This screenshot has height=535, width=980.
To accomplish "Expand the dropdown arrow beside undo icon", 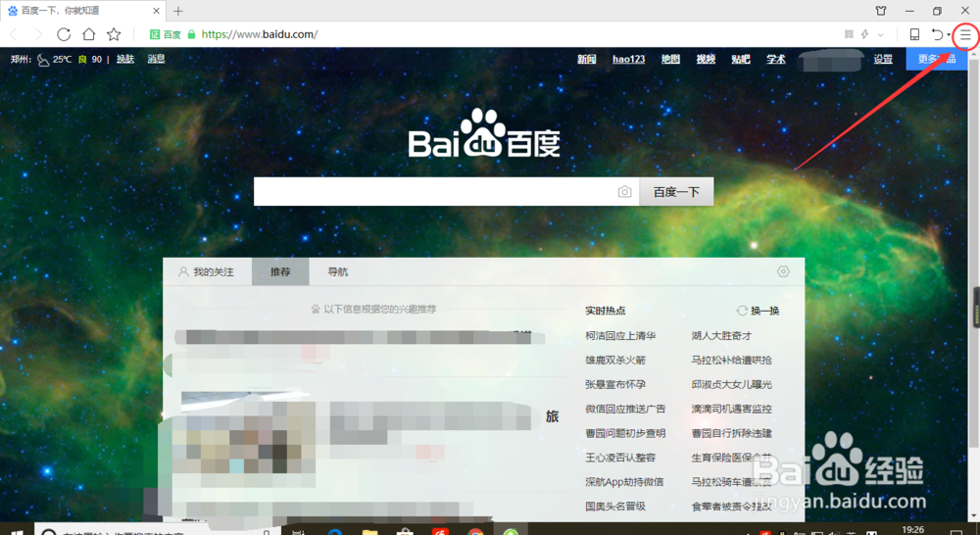I will tap(949, 35).
